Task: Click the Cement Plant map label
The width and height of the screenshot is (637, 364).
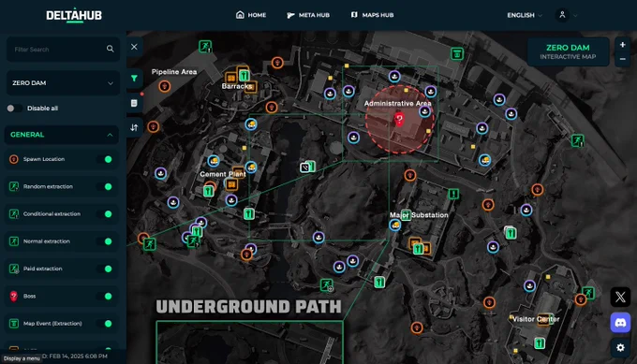Action: coord(223,174)
